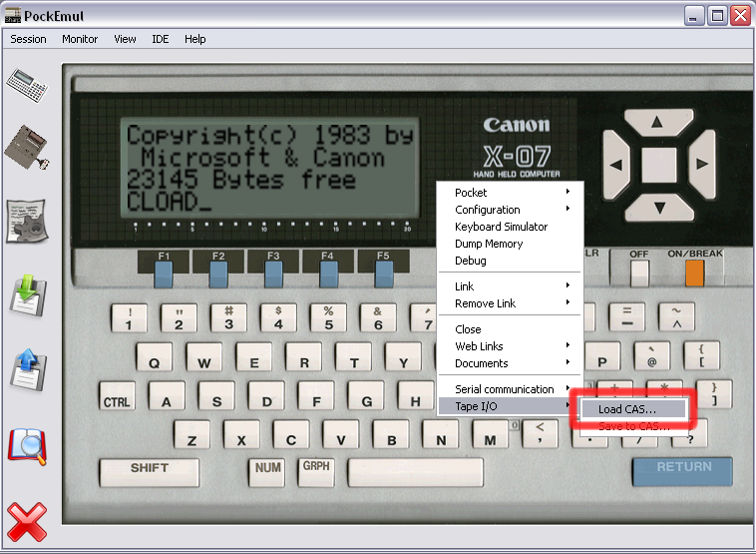Open the IDE menu
756x554 pixels.
click(161, 39)
